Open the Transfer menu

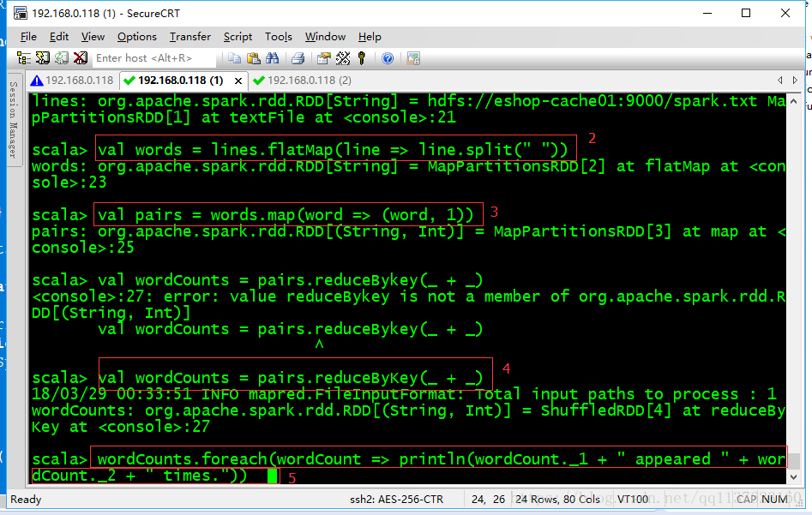[190, 37]
